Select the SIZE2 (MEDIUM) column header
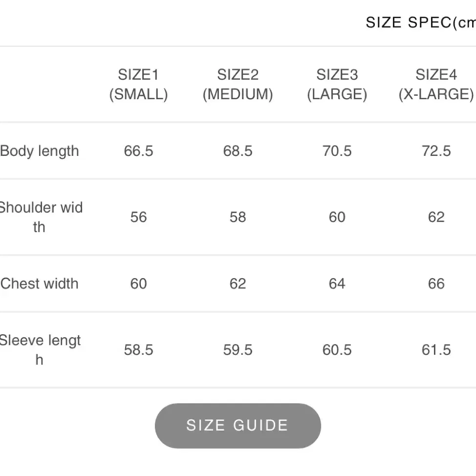The height and width of the screenshot is (476, 476). pos(238,85)
